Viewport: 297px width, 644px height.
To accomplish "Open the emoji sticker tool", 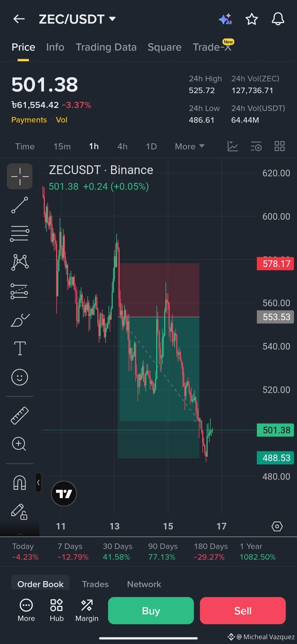I will coord(20,377).
